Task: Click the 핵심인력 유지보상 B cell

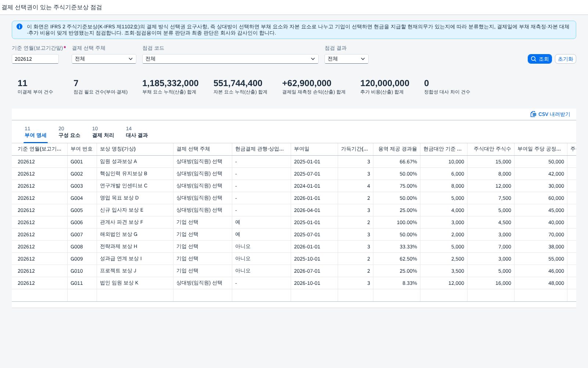Action: pos(135,174)
